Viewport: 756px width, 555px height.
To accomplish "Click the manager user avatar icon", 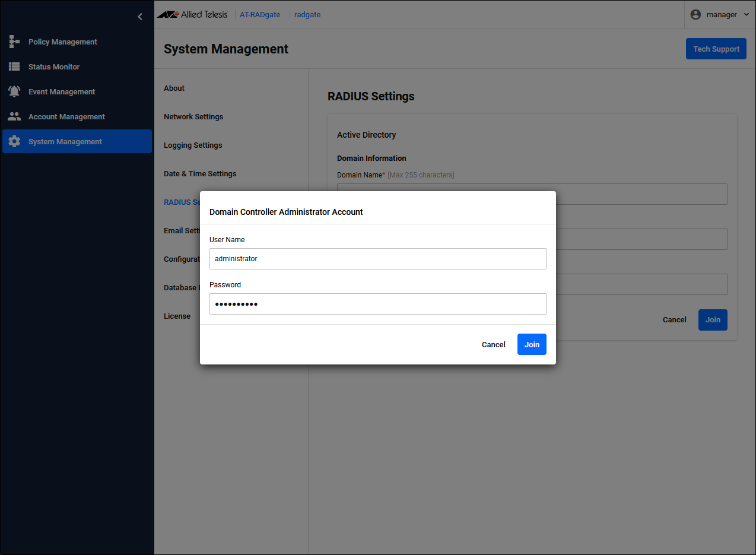I will 695,15.
